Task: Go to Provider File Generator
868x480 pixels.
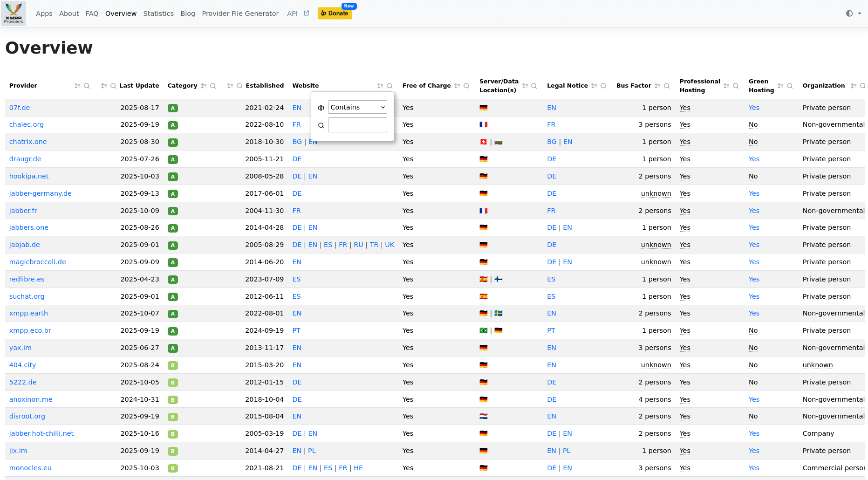Action: (240, 14)
